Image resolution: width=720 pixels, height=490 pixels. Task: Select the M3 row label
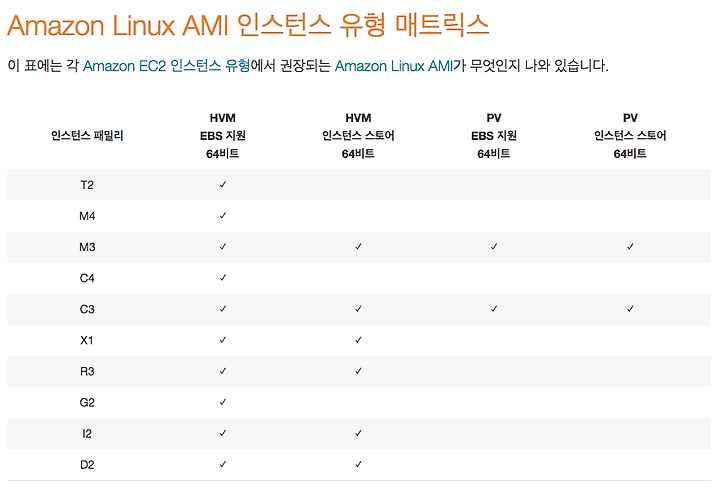(87, 247)
